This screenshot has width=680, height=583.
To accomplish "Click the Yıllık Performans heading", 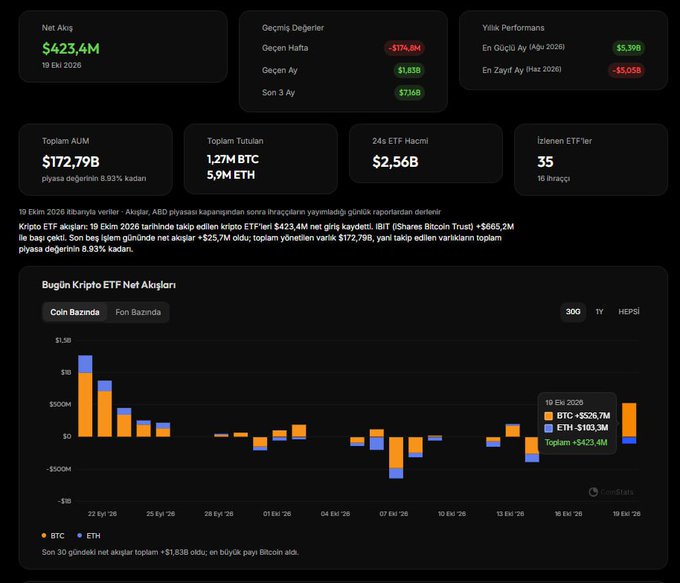I will coord(513,28).
